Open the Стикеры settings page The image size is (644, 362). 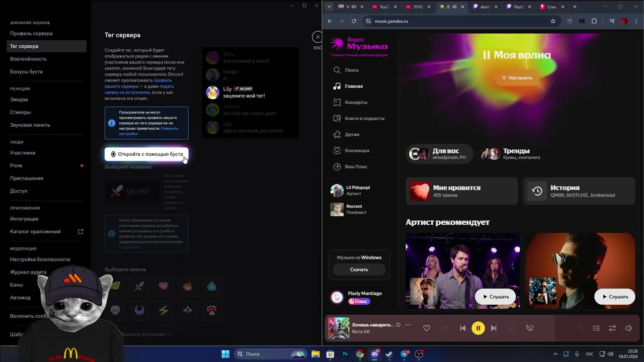click(21, 112)
